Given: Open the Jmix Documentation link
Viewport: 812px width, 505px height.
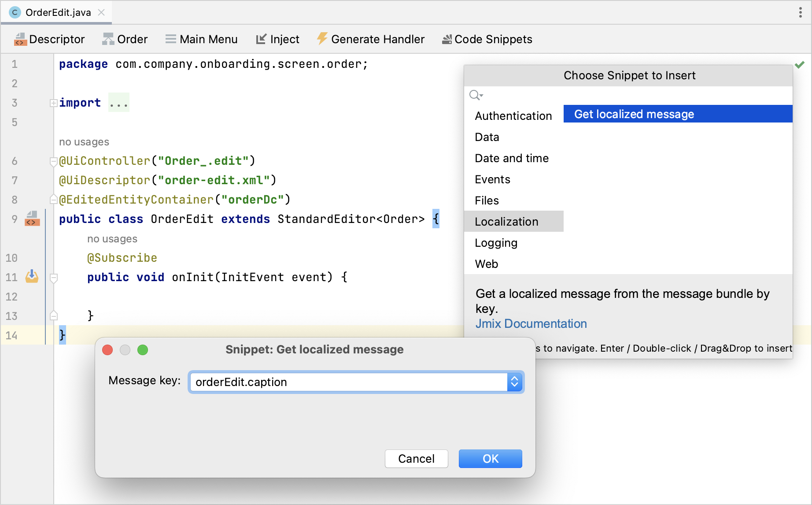Looking at the screenshot, I should tap(531, 323).
